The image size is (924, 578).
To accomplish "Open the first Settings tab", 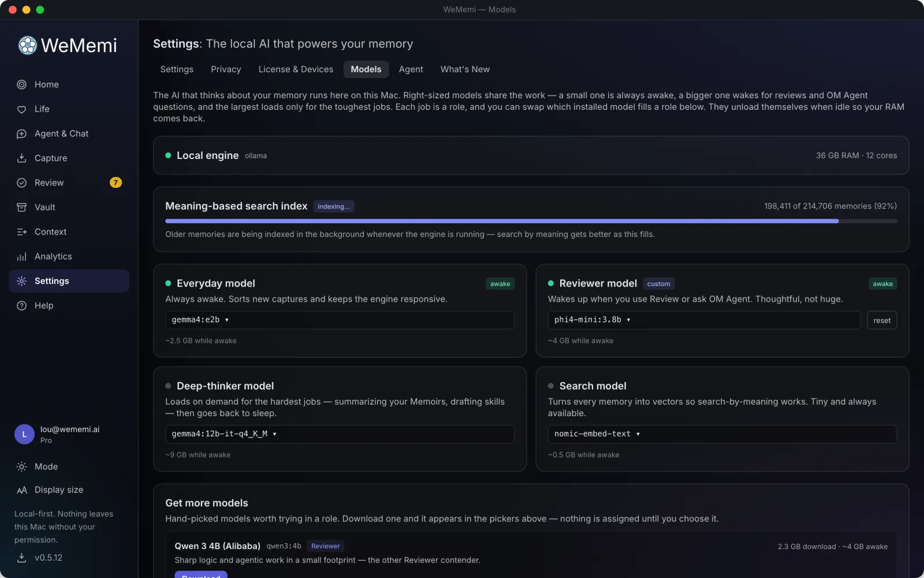I will (x=177, y=69).
